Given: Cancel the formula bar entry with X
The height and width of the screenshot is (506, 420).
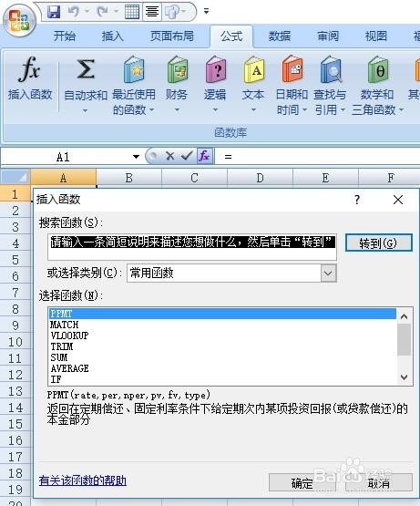Looking at the screenshot, I should tap(170, 156).
